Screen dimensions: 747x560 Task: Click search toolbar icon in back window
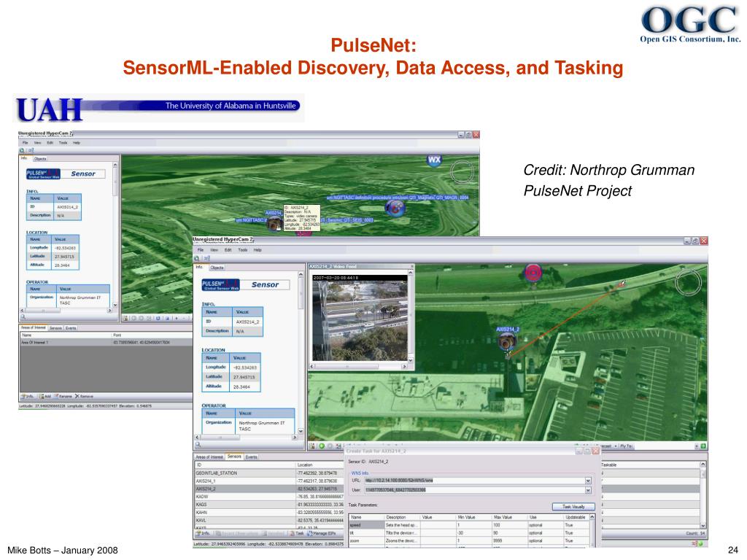[x=22, y=150]
